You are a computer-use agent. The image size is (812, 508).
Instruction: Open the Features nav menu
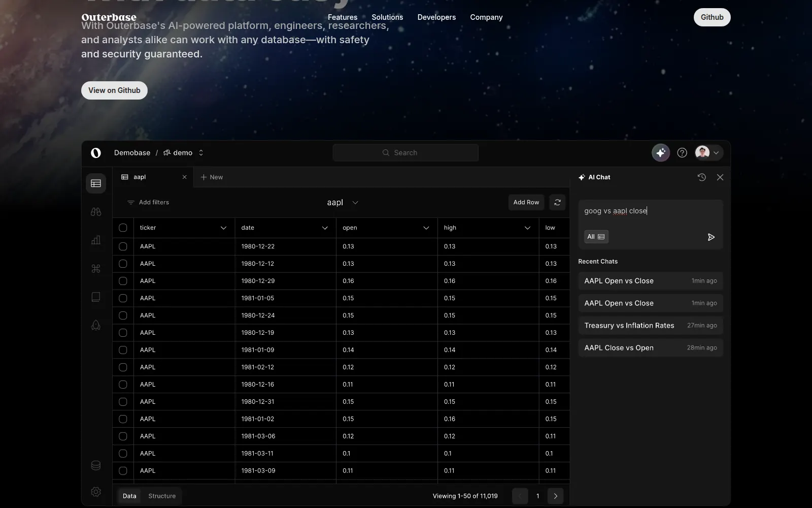point(343,17)
